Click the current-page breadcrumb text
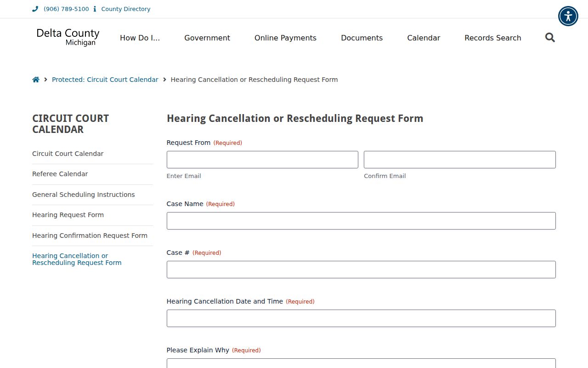Image resolution: width=588 pixels, height=368 pixels. [x=254, y=80]
